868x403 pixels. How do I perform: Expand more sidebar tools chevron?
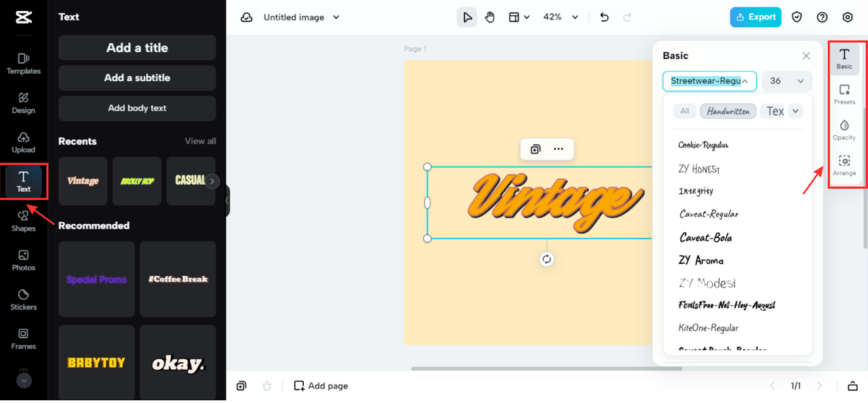click(x=24, y=381)
